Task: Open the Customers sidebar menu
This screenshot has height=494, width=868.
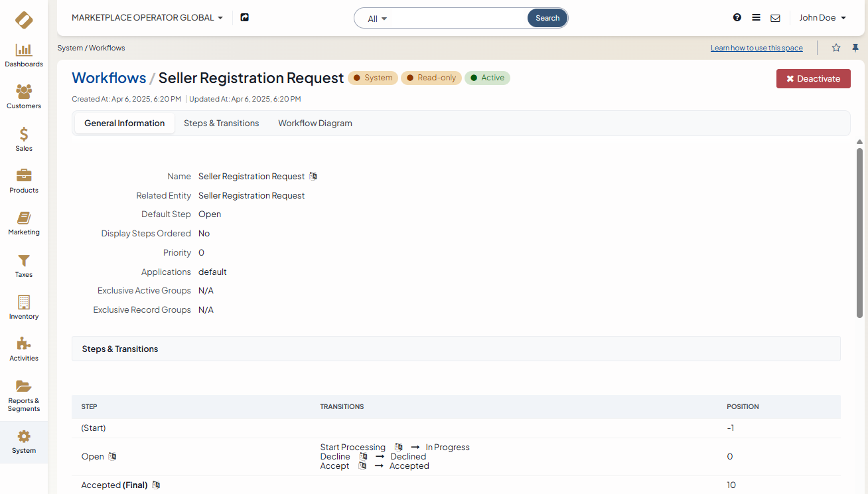Action: pos(24,97)
